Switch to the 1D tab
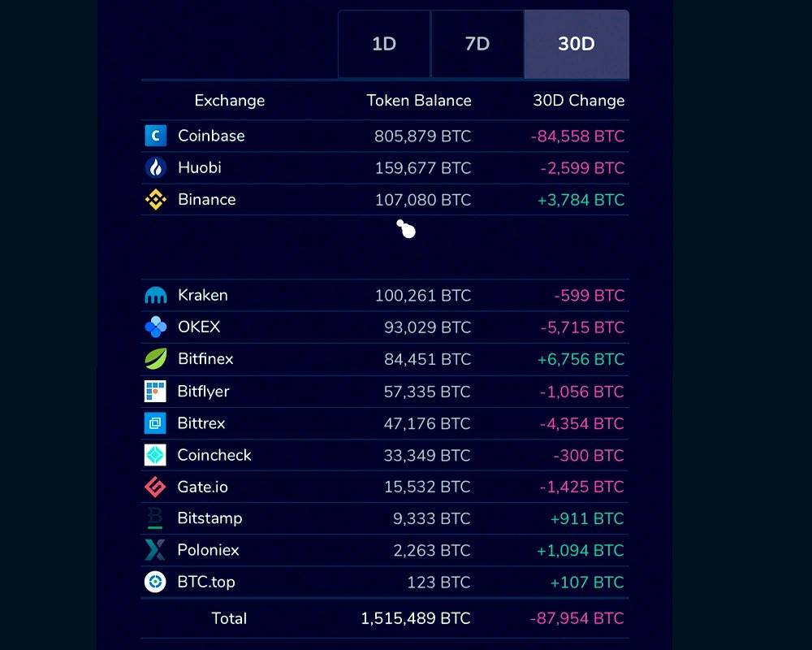812x650 pixels. click(x=384, y=44)
